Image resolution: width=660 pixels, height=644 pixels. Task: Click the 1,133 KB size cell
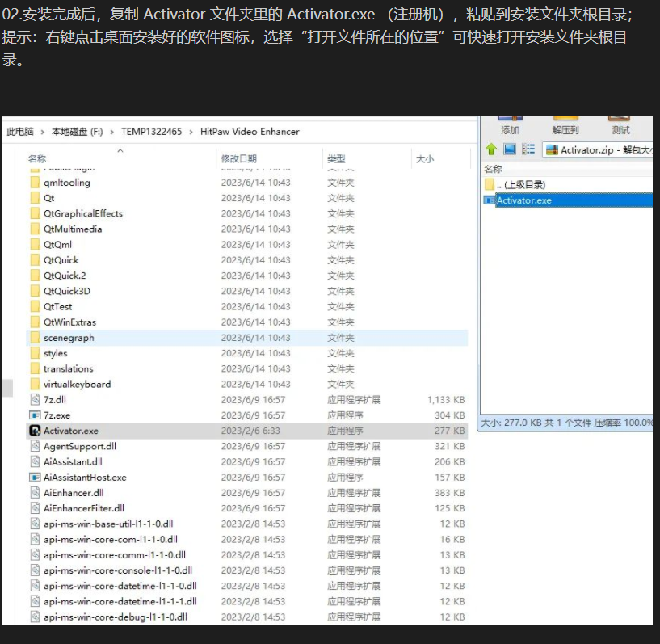click(x=446, y=400)
